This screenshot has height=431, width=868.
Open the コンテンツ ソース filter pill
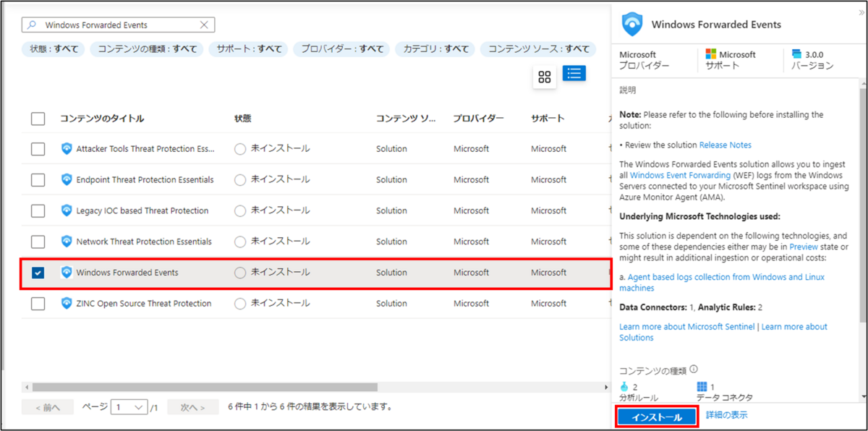tap(538, 49)
